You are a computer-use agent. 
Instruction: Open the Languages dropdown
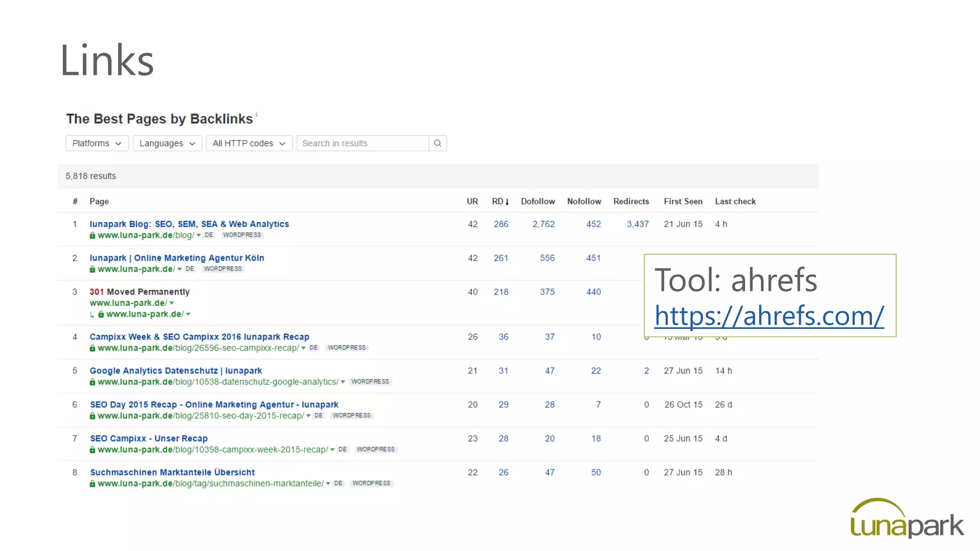click(167, 143)
